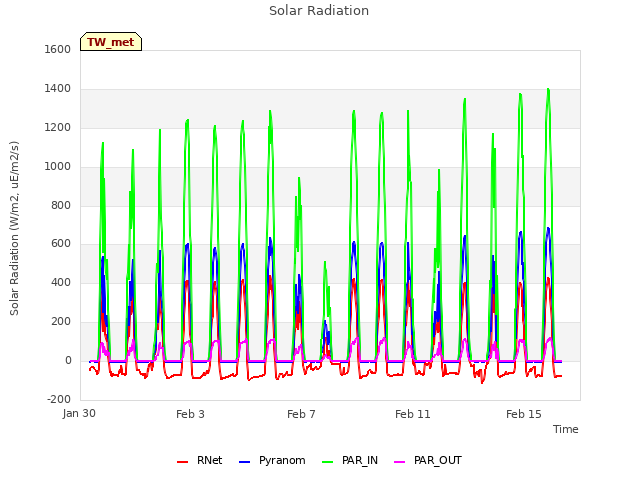
Task: Click the Solar Radiation chart title
Action: 319,11
